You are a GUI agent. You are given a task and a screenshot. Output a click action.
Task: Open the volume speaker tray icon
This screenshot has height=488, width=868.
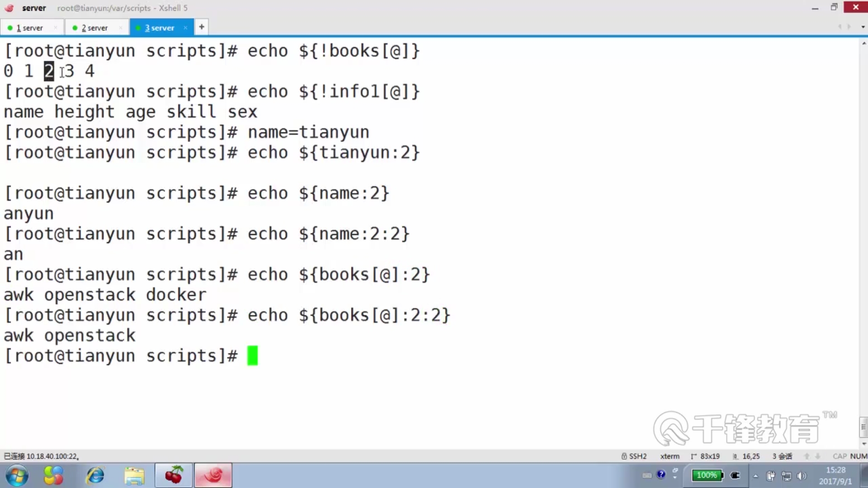pyautogui.click(x=802, y=476)
